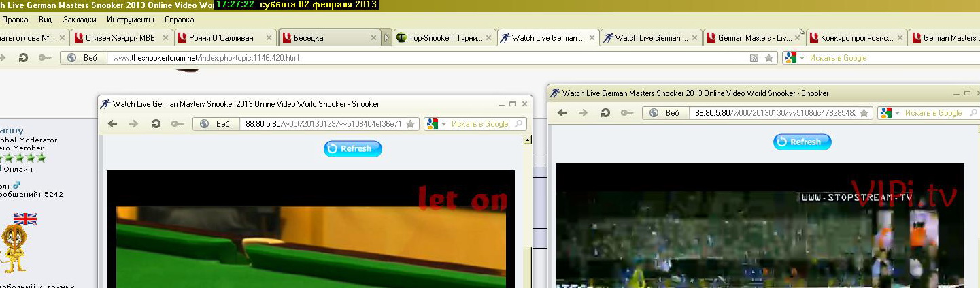Open password wand key icon in main toolbar
The image size is (980, 288).
click(44, 59)
